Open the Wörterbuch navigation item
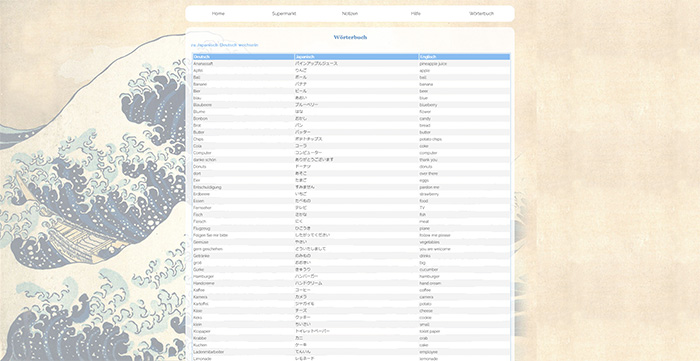This screenshot has height=361, width=700. pos(481,13)
